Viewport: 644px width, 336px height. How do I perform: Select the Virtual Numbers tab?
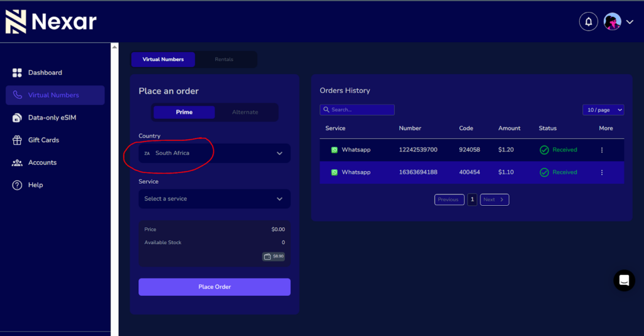click(164, 60)
